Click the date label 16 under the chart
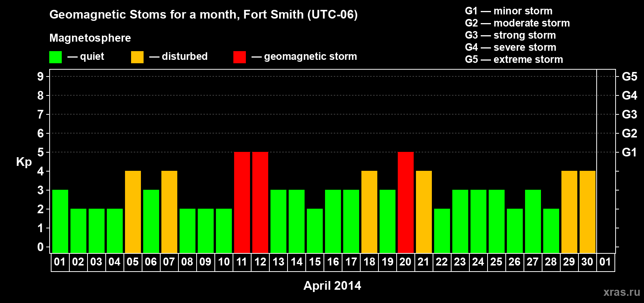Viewport: 644px width, 303px height. tap(333, 262)
